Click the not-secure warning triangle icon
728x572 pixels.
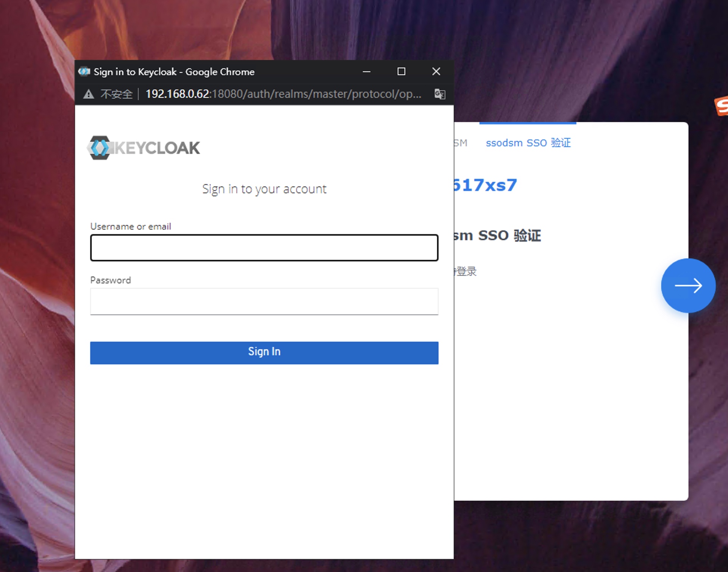point(89,94)
